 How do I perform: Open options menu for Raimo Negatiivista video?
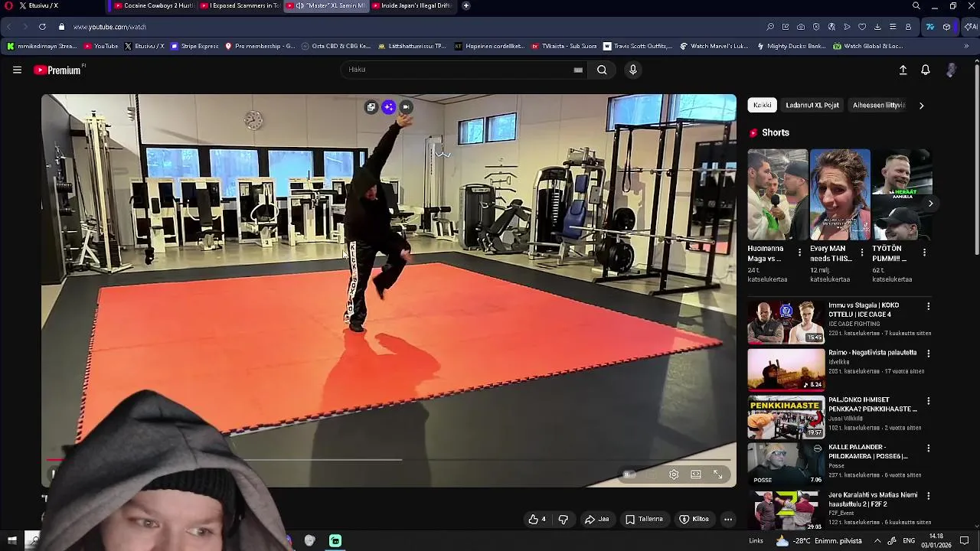[928, 354]
